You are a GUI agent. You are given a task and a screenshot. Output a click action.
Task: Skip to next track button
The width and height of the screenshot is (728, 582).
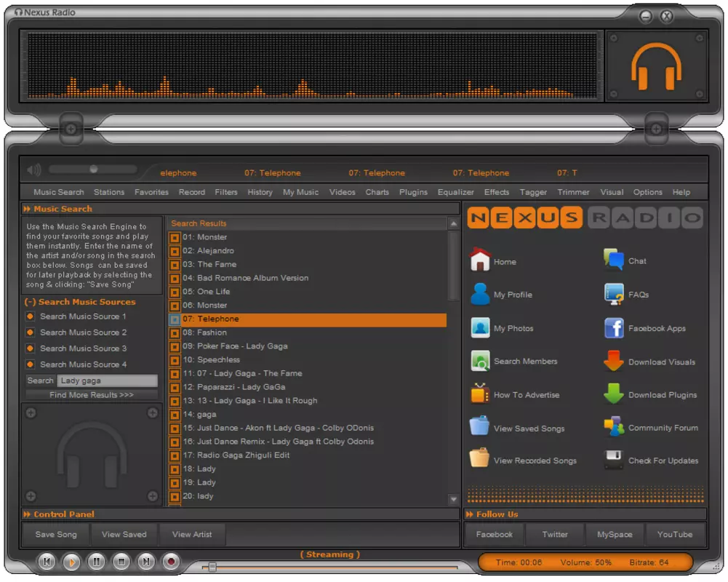145,562
